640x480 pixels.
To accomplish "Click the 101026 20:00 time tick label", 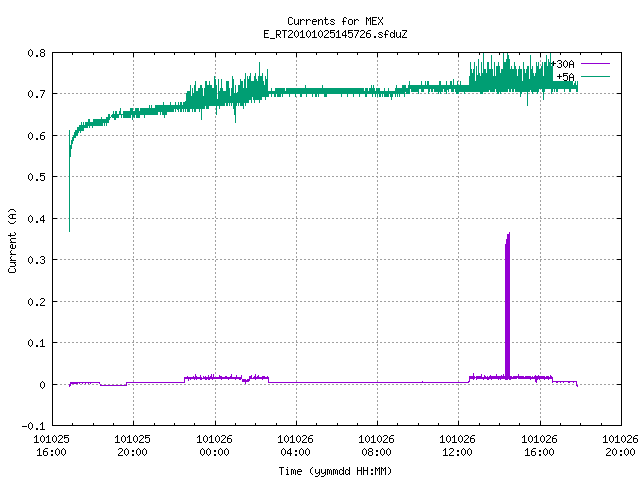I will point(620,446).
